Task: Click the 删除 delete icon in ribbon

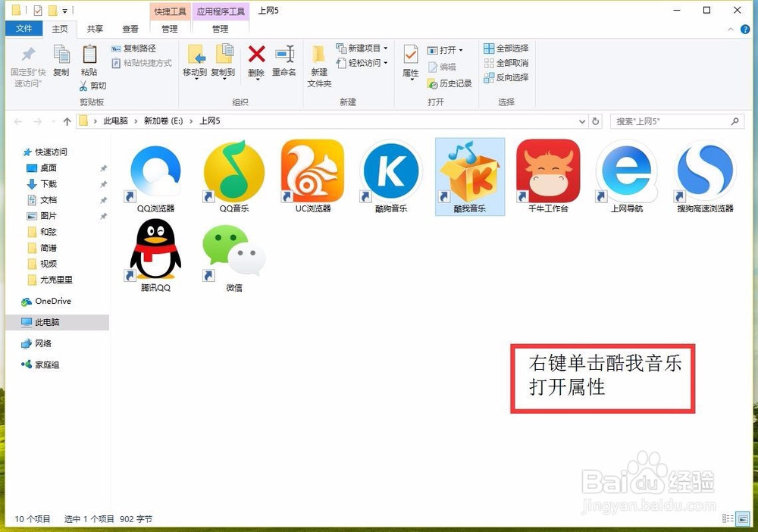Action: pos(256,61)
